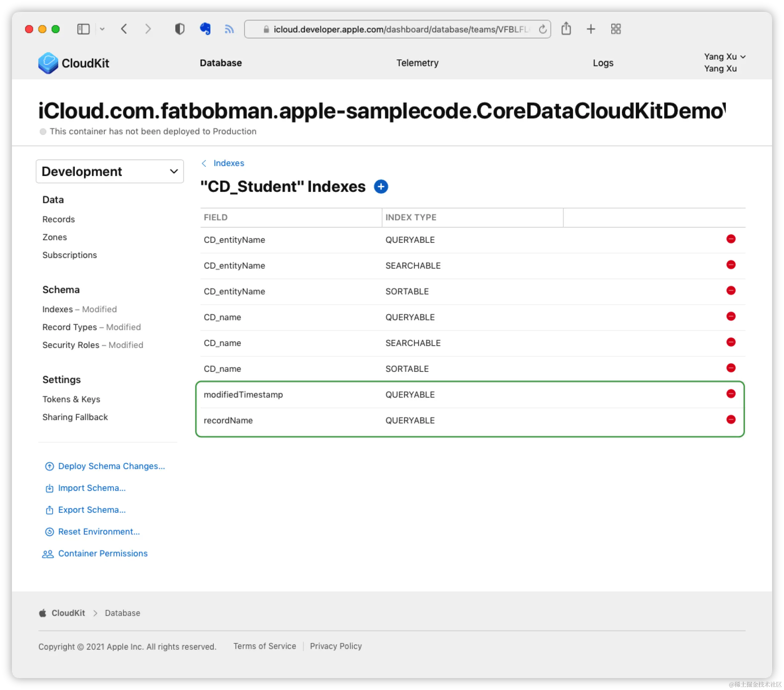784x690 pixels.
Task: Click the Safari address bar
Action: (x=399, y=29)
